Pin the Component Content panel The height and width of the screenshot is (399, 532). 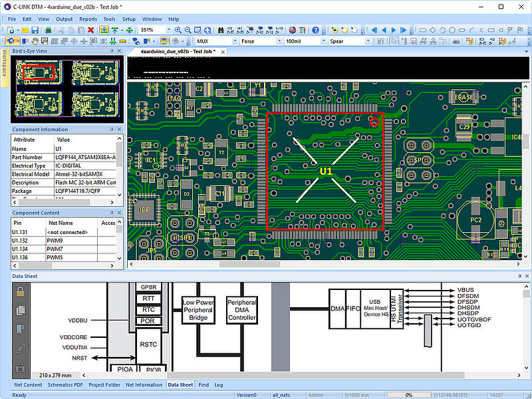tap(112, 212)
